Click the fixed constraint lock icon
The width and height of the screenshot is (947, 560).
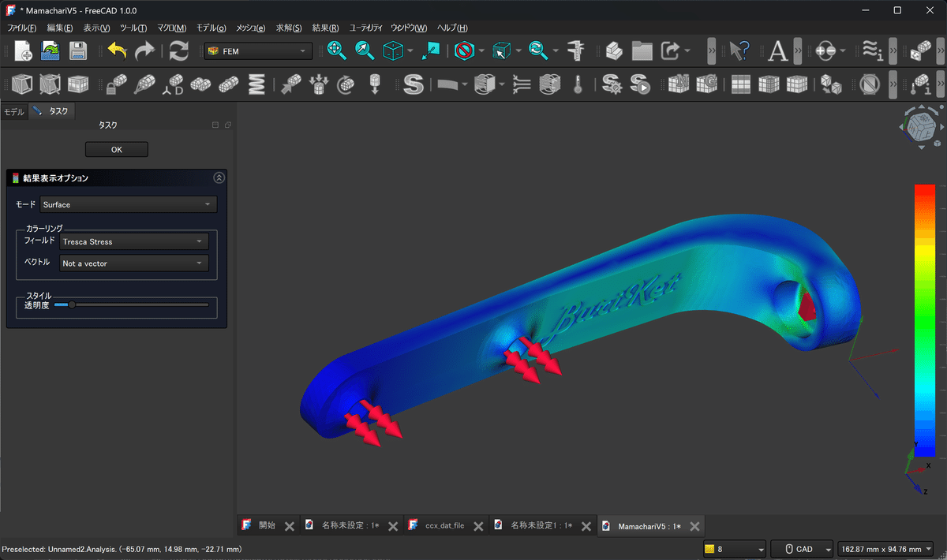pos(117,84)
